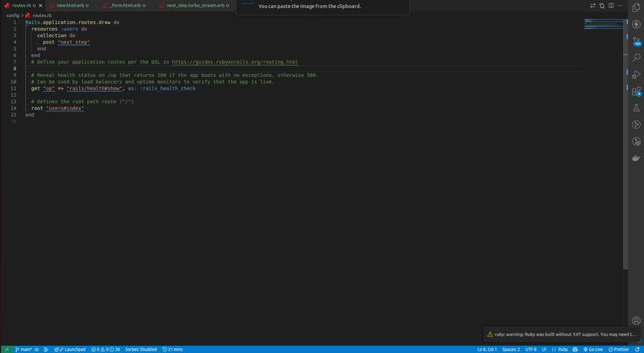Open problems via errors and warnings count
The width and height of the screenshot is (644, 353).
105,349
